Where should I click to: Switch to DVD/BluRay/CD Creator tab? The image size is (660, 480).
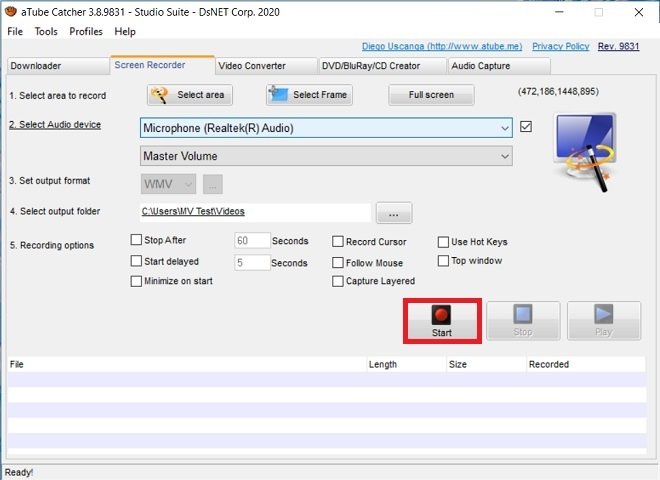click(x=383, y=66)
